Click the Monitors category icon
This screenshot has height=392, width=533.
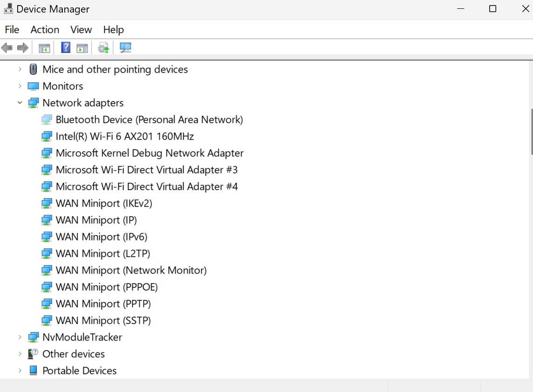click(x=33, y=86)
